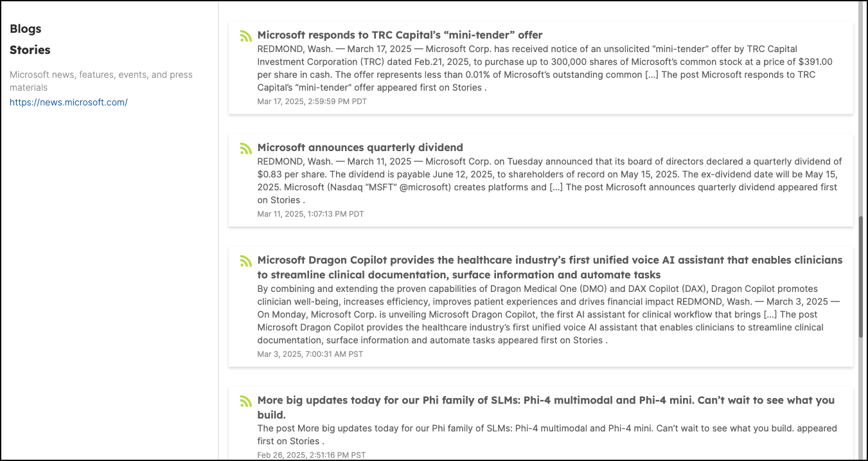Click the RSS icon beside Phi family post
The image size is (868, 461).
coord(245,401)
